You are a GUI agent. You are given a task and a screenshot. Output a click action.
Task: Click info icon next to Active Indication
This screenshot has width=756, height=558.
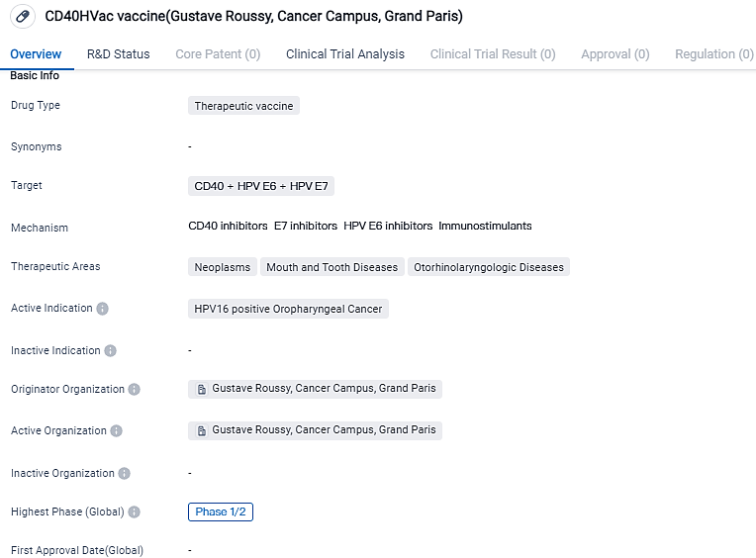point(103,309)
